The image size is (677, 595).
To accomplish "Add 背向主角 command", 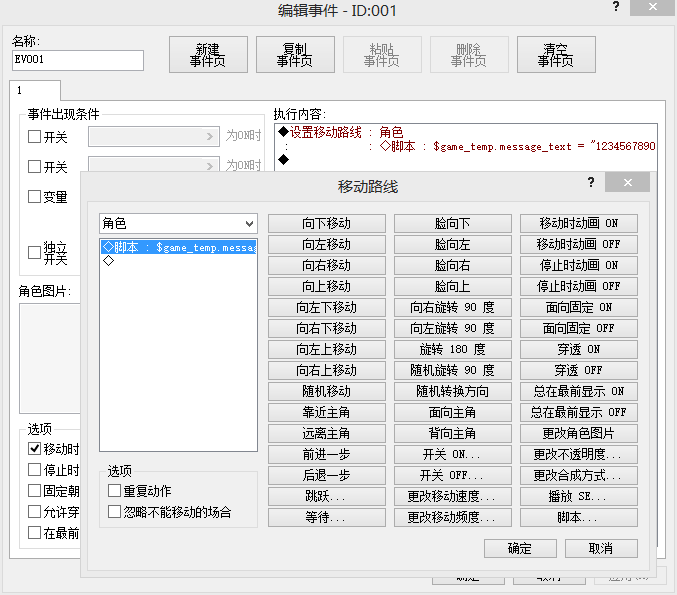I will pos(452,434).
